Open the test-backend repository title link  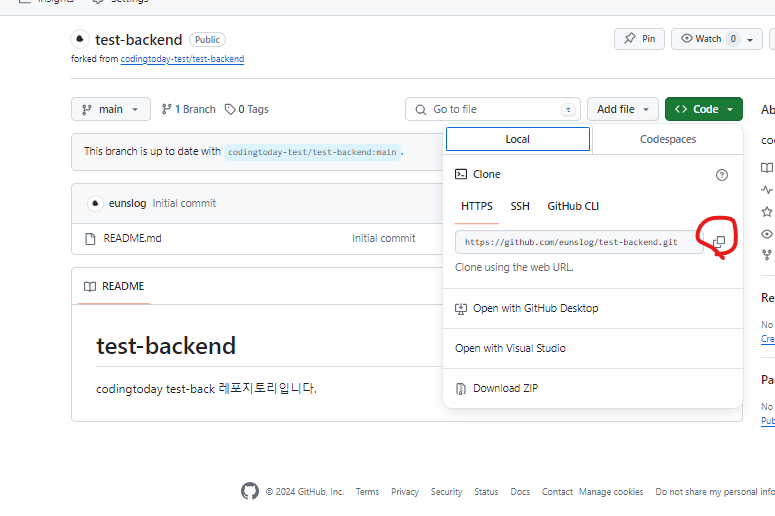(x=138, y=40)
